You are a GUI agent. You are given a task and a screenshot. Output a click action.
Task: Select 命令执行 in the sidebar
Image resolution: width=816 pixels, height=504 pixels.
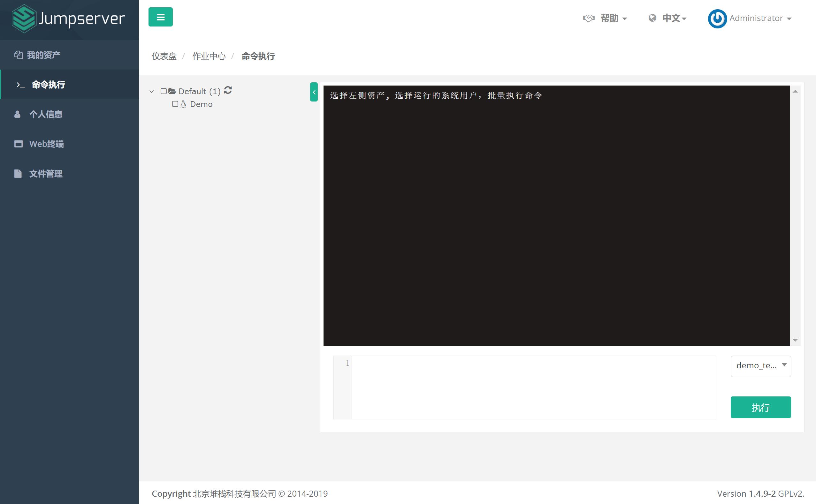69,84
